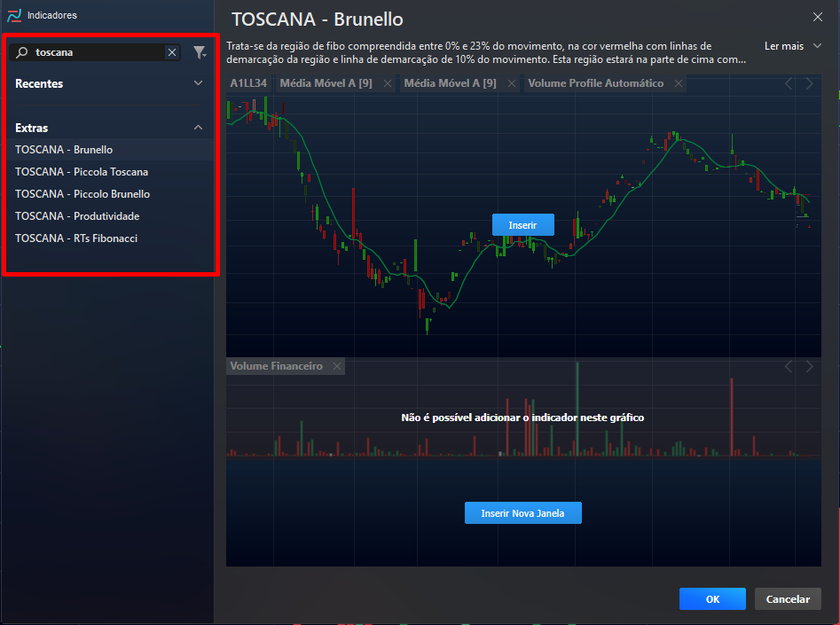Select TOSCANA - Piccola Toscana indicator
This screenshot has height=625, width=840.
[x=109, y=171]
